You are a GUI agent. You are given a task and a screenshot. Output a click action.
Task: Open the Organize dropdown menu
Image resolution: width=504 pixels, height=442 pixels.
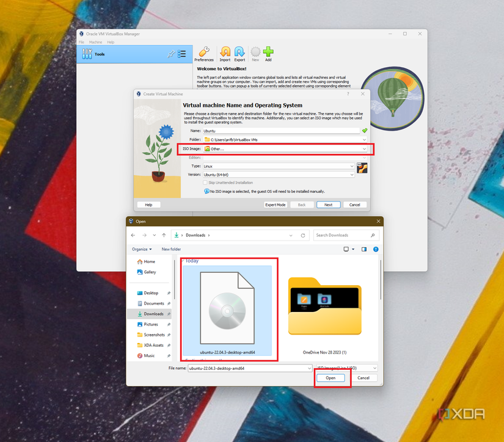(x=142, y=249)
